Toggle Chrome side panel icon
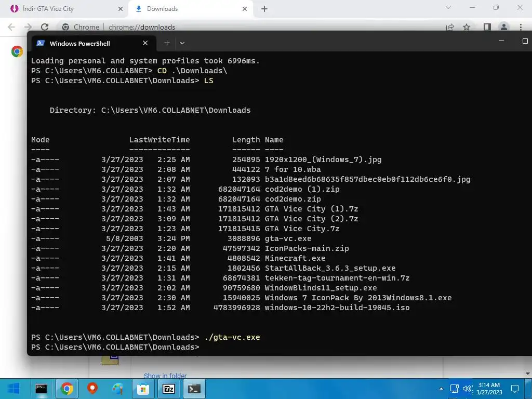 (487, 27)
